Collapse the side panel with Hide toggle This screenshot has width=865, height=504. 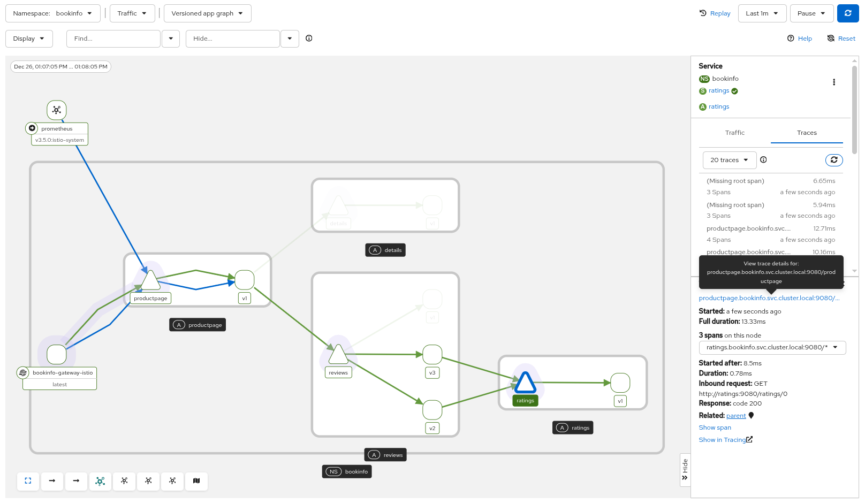point(685,470)
